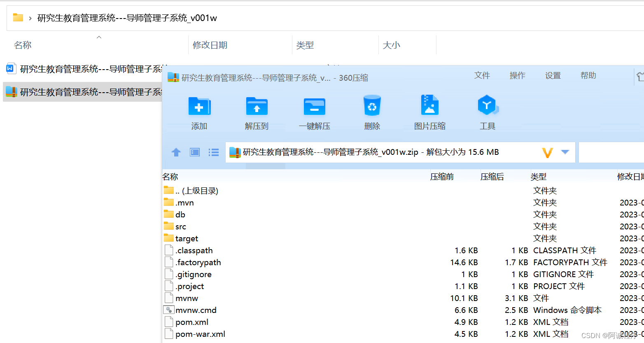Click the 删除 (Delete) trash icon

tap(372, 105)
